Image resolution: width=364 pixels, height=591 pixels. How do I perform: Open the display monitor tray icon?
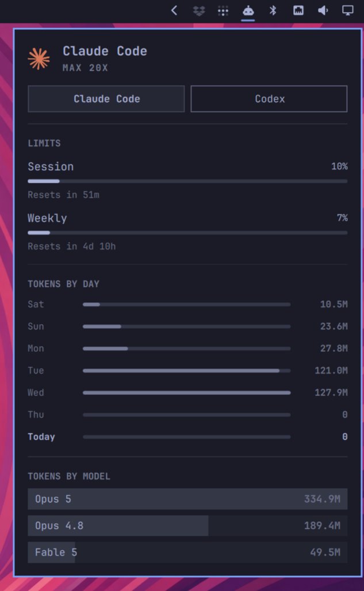pyautogui.click(x=348, y=10)
